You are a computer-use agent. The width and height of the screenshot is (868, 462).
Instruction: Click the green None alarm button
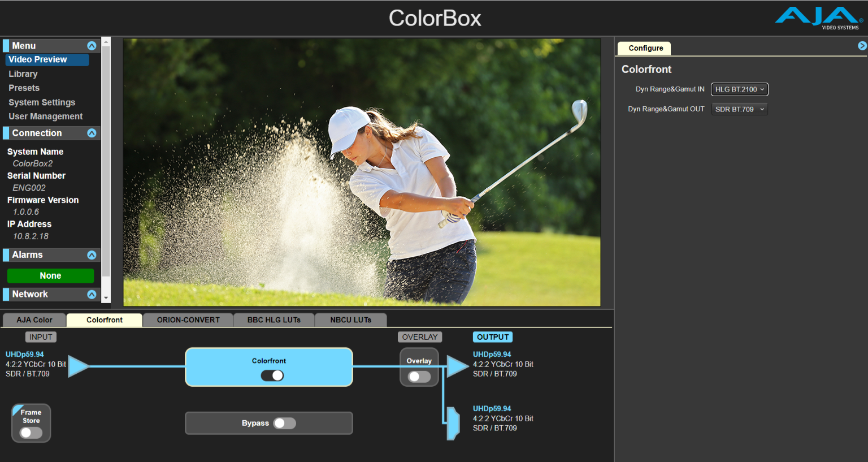(50, 276)
